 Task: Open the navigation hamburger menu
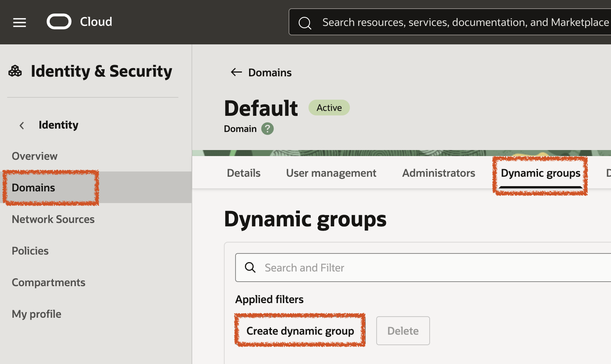[19, 22]
